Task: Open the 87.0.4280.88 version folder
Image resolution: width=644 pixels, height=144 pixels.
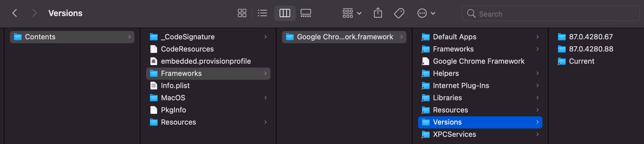Action: coord(591,49)
